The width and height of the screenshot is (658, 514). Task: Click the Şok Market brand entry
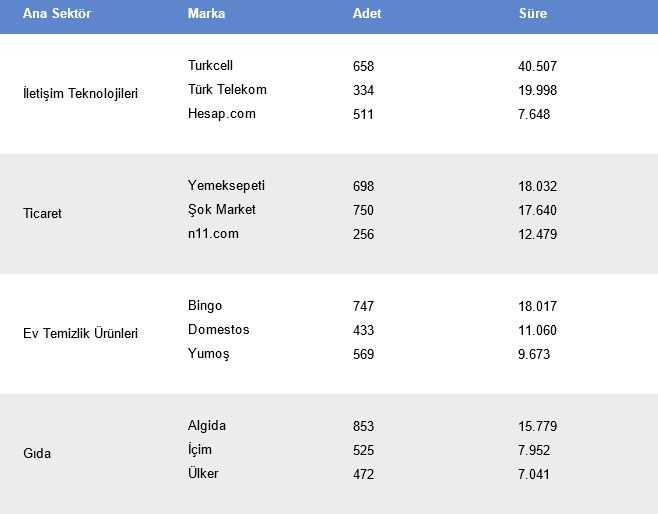pyautogui.click(x=222, y=209)
